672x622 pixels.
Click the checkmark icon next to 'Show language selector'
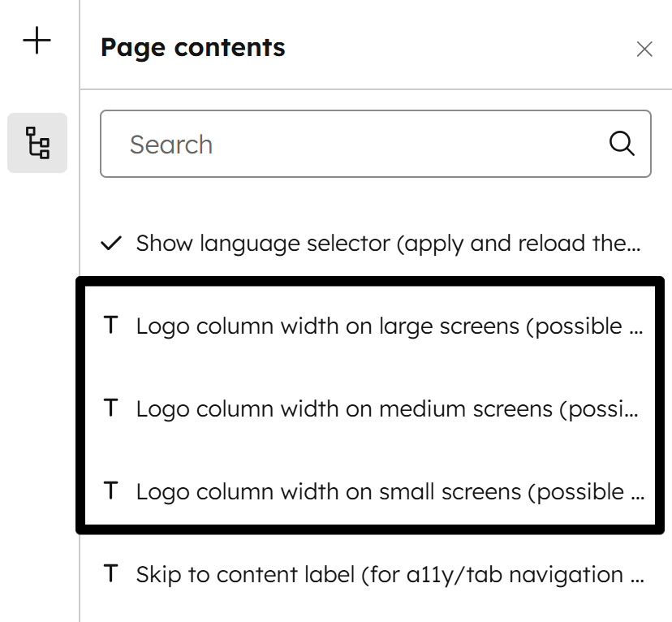point(110,243)
